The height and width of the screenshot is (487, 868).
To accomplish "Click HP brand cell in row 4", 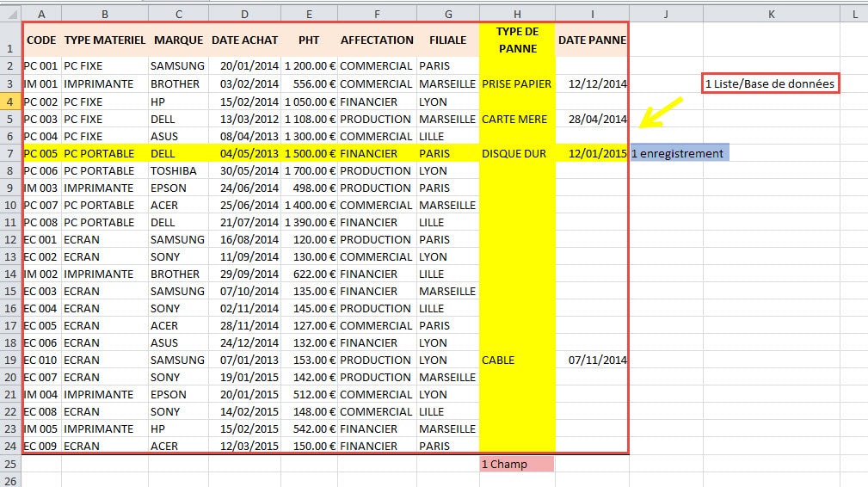I will 178,102.
